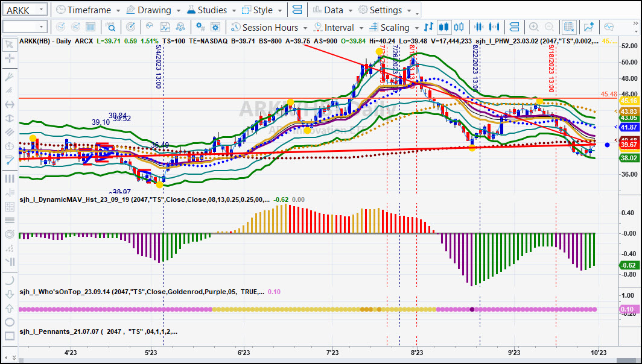Select the horizontal lines drawing tool
642x364 pixels.
coord(9,220)
